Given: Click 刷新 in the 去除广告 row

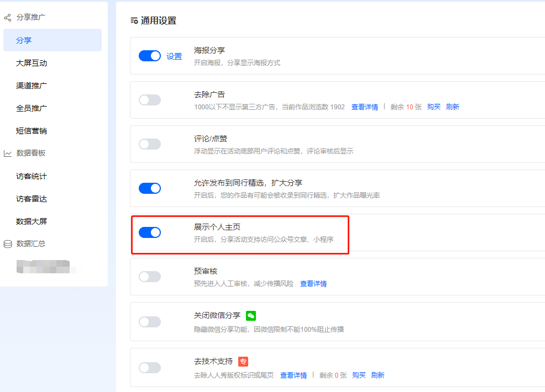Looking at the screenshot, I should [x=453, y=107].
